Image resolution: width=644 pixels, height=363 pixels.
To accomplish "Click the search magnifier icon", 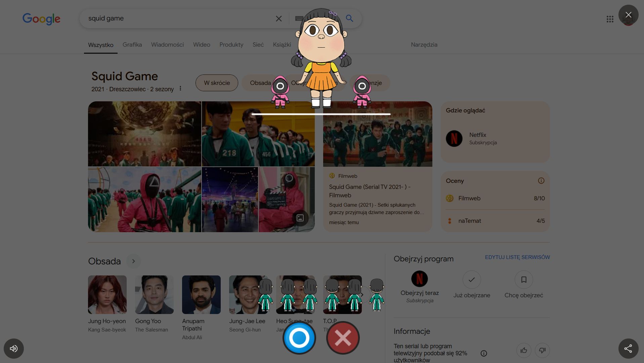I will point(349,18).
